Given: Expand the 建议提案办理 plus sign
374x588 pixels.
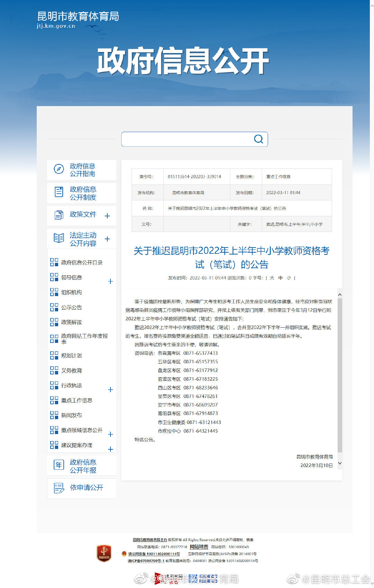Looking at the screenshot, I should coord(110,449).
